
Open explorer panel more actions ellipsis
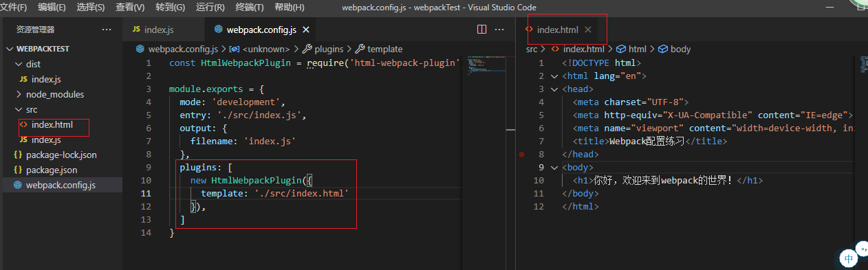coord(106,30)
